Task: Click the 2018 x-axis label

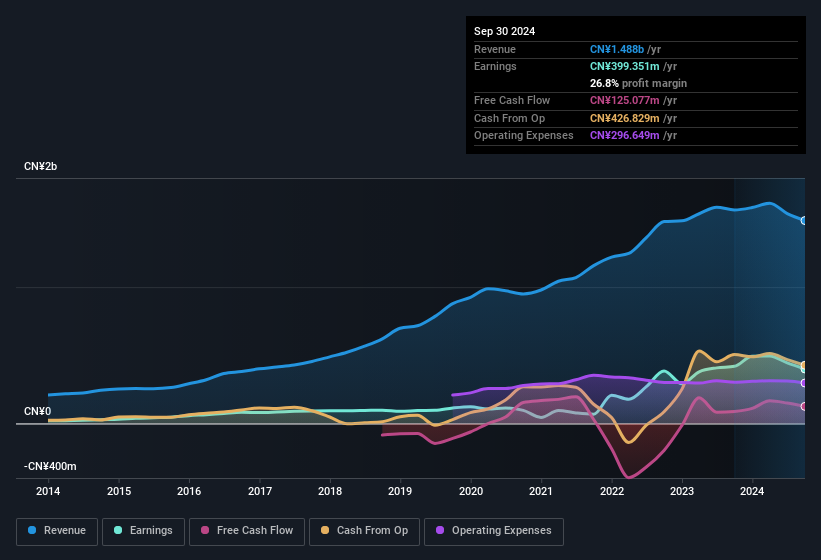Action: (330, 491)
